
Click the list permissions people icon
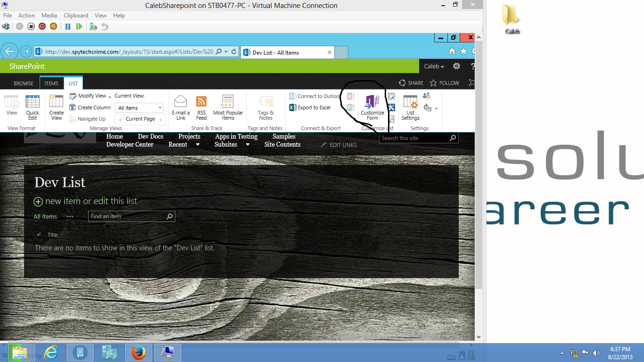coord(427,96)
